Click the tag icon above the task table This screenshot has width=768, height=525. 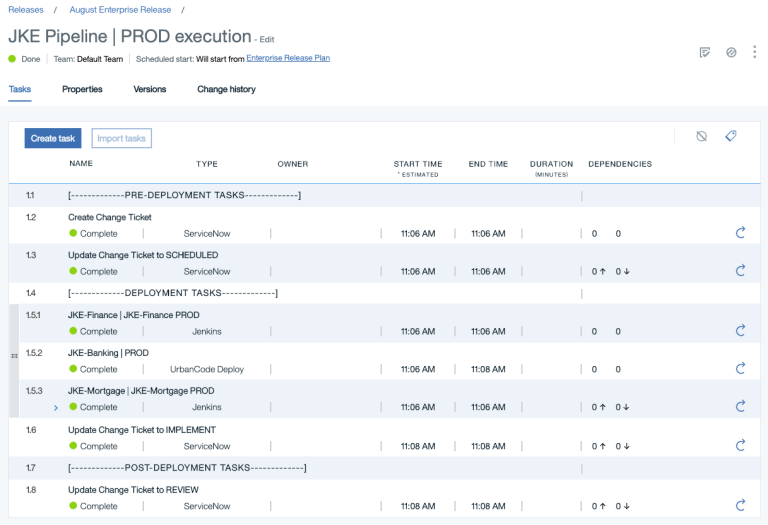[x=731, y=137]
